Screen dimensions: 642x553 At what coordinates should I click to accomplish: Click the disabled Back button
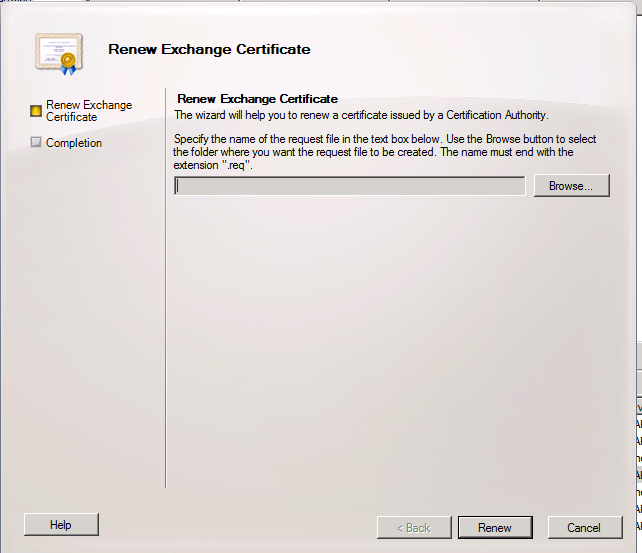[x=414, y=528]
